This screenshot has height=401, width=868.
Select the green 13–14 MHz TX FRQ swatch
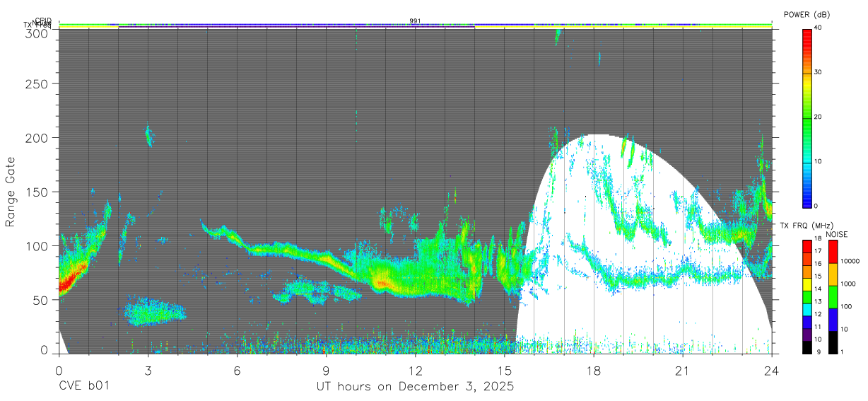(x=807, y=296)
